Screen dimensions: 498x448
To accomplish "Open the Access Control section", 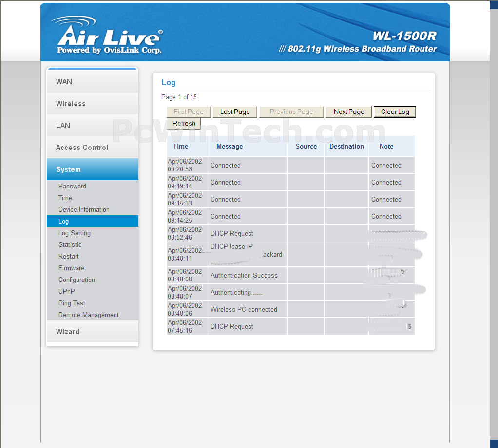I will click(x=82, y=148).
